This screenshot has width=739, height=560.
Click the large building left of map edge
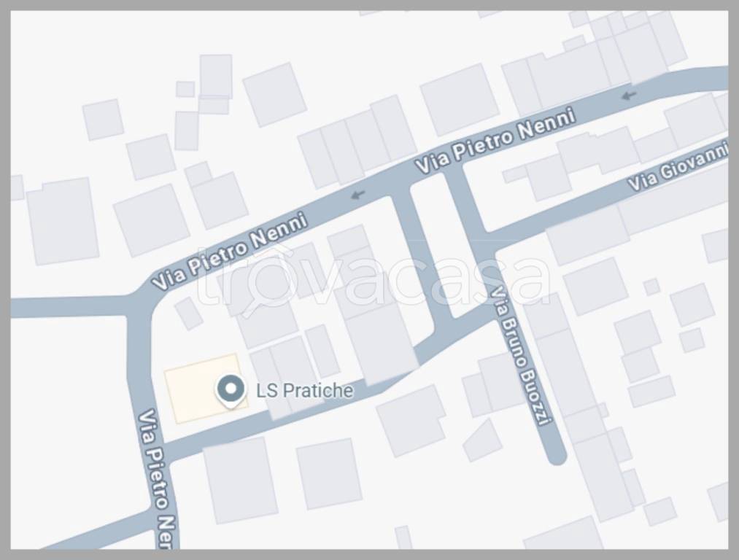[62, 221]
